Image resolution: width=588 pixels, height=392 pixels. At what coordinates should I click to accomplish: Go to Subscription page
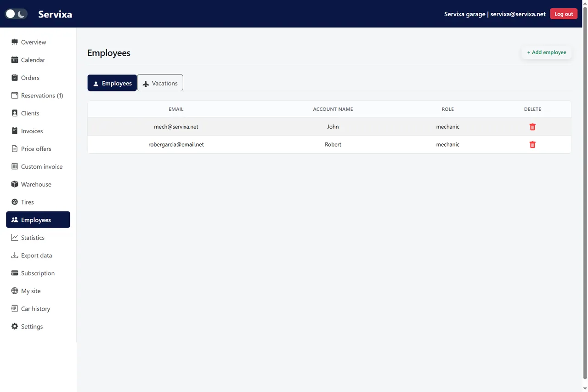(38, 273)
